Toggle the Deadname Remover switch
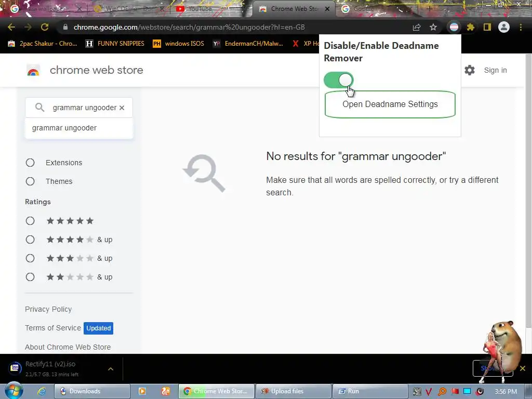 tap(338, 80)
